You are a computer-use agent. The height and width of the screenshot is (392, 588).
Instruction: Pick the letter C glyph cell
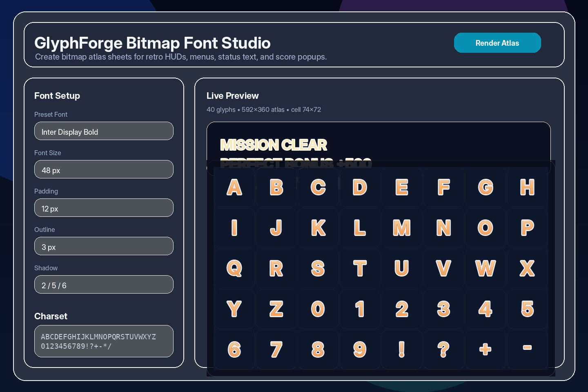[318, 187]
